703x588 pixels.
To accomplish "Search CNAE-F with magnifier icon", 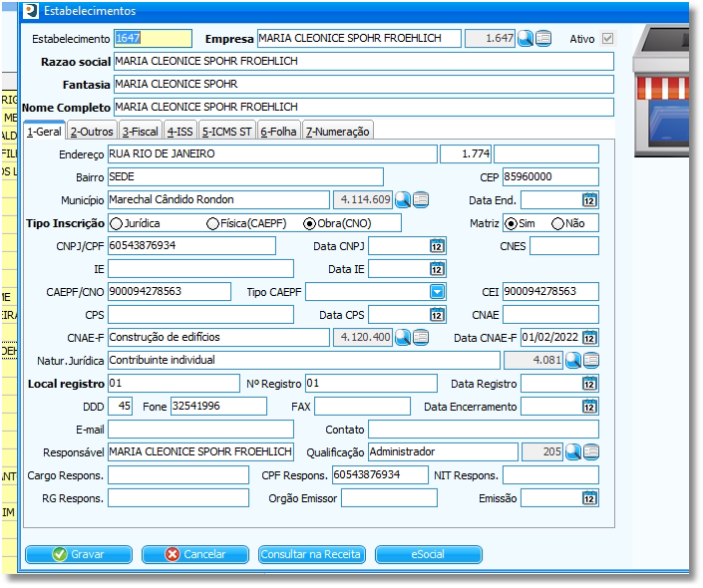I will tap(403, 338).
